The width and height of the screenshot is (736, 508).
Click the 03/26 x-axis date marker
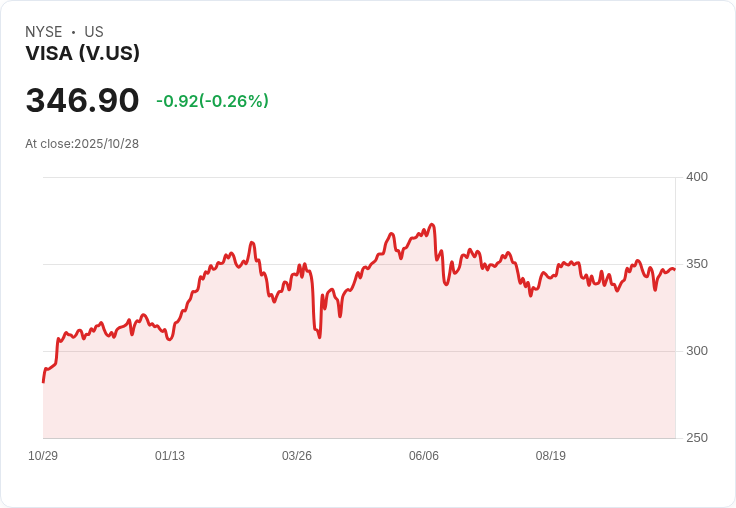pos(297,456)
